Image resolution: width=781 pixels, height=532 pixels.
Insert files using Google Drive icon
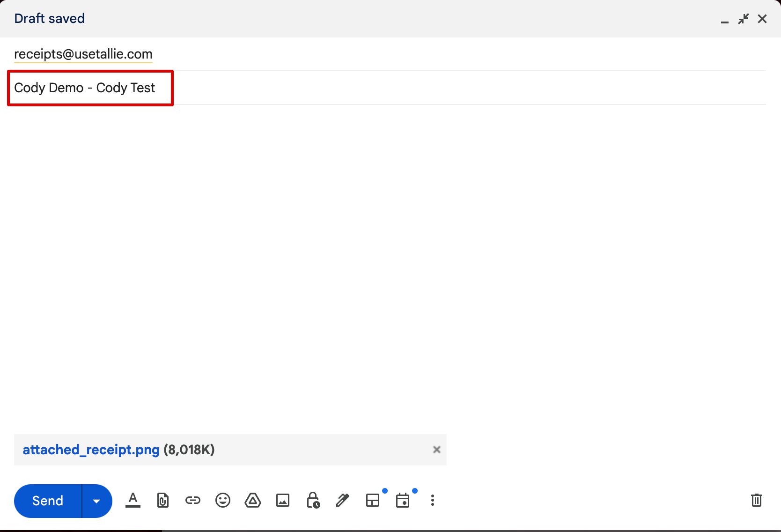point(253,500)
